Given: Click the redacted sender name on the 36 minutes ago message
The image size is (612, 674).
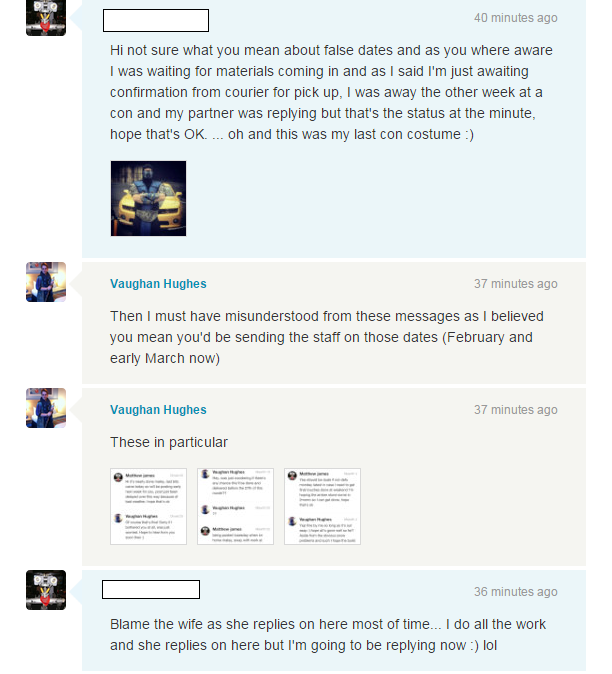Looking at the screenshot, I should click(151, 589).
